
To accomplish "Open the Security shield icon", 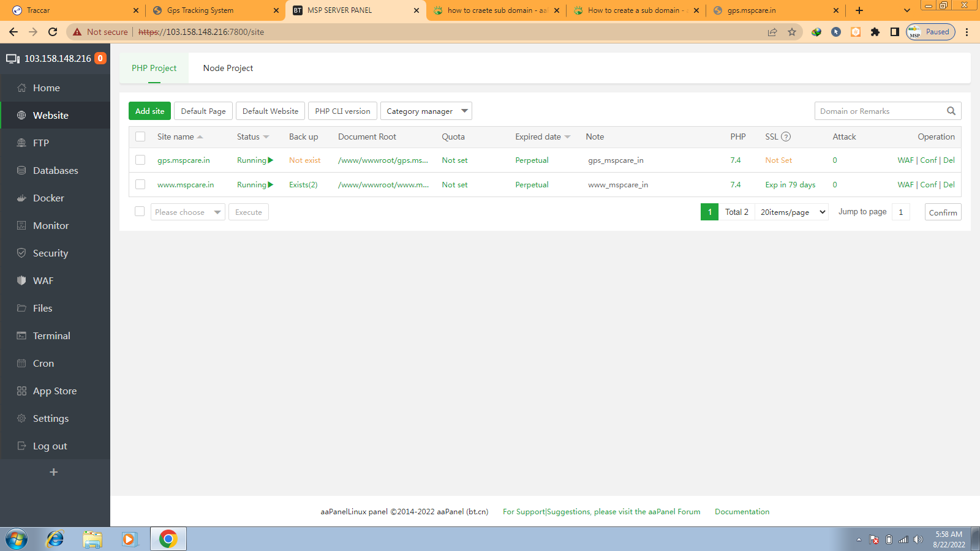I will (21, 253).
